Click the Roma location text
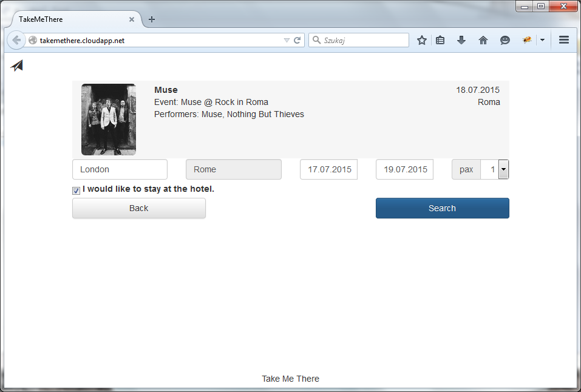This screenshot has width=581, height=392. click(x=489, y=102)
